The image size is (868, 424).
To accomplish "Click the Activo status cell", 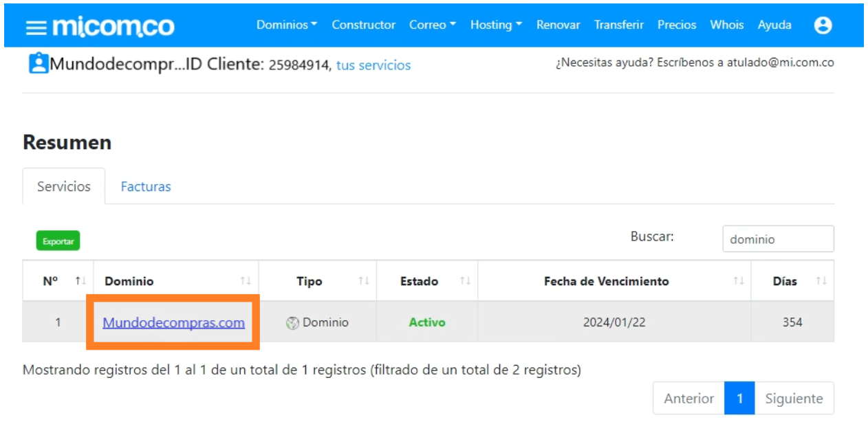I will [427, 322].
